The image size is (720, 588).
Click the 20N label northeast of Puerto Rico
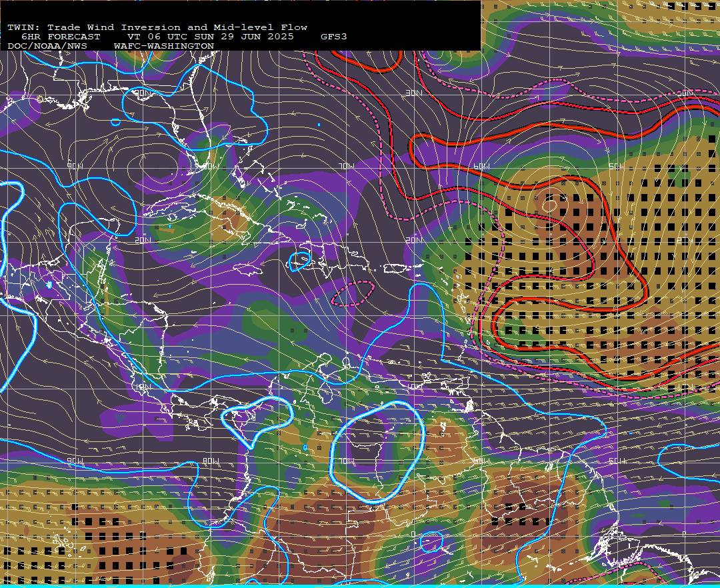[414, 240]
